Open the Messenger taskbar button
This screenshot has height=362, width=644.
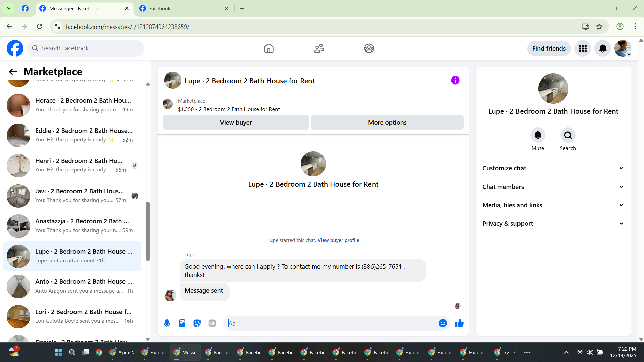click(185, 352)
